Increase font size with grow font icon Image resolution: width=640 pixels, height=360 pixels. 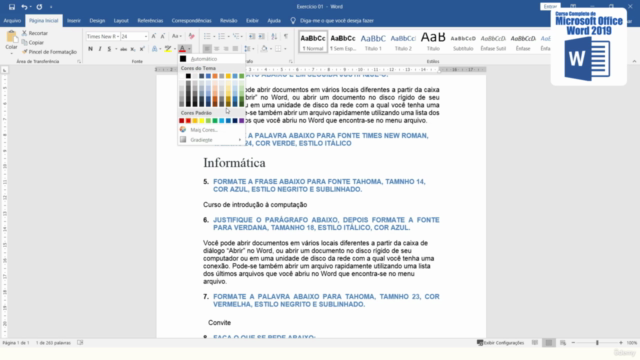(x=154, y=36)
